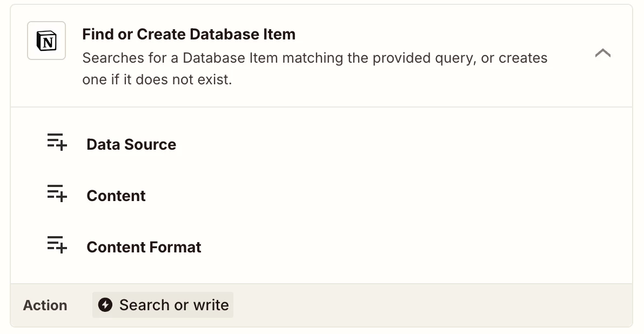Open the Content field label
Image resolution: width=644 pixels, height=334 pixels.
[116, 196]
